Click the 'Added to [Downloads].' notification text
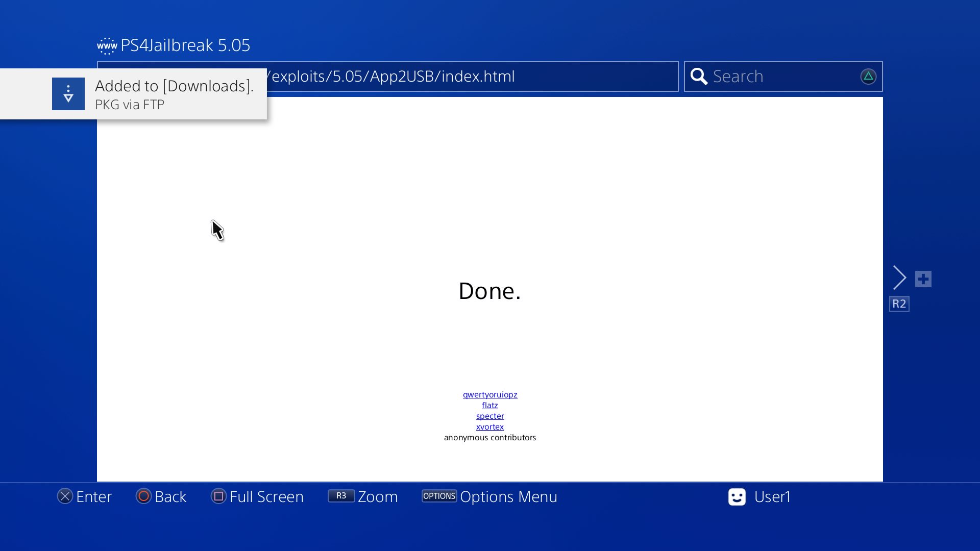Image resolution: width=980 pixels, height=551 pixels. coord(174,86)
